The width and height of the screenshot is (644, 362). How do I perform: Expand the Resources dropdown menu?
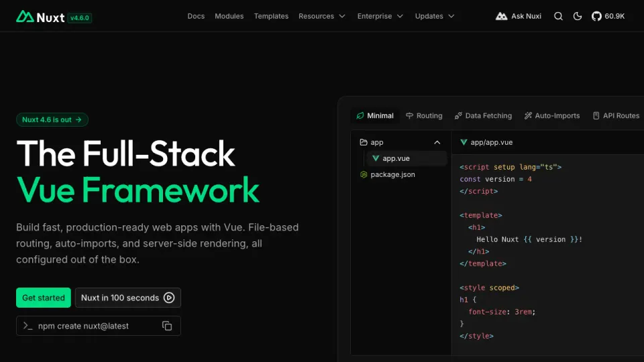pos(322,16)
